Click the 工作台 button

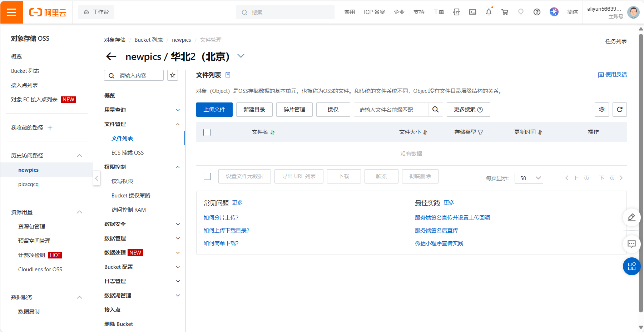[x=96, y=12]
